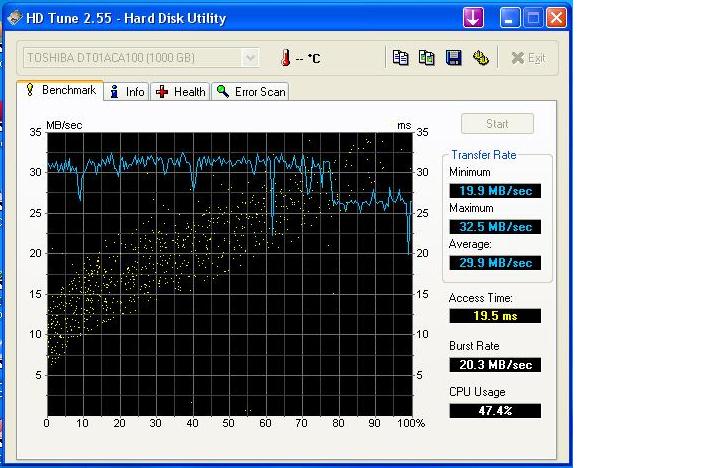Switch to the Info tab
Image resolution: width=720 pixels, height=468 pixels.
pyautogui.click(x=127, y=92)
